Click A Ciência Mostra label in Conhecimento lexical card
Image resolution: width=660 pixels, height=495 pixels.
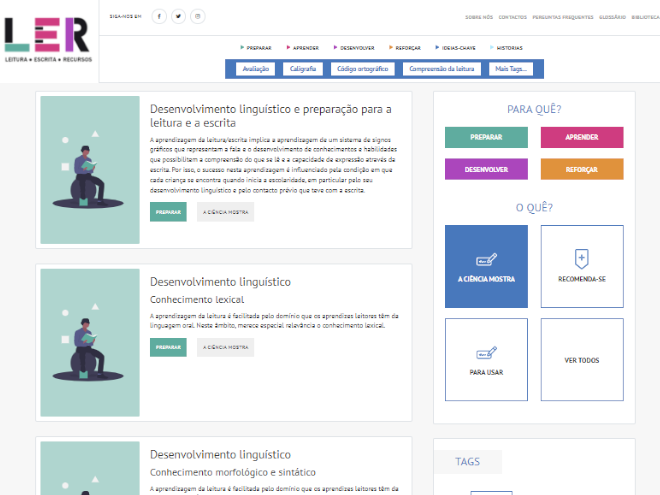(225, 347)
